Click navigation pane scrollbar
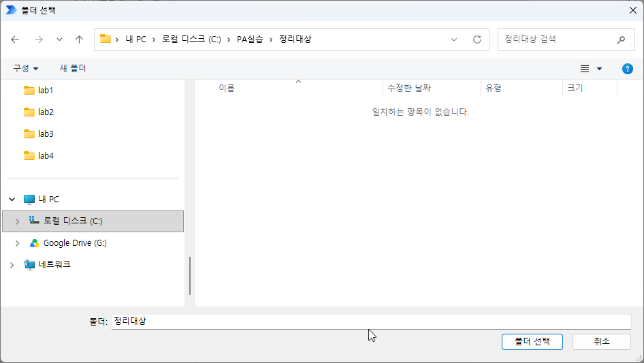 (190, 275)
